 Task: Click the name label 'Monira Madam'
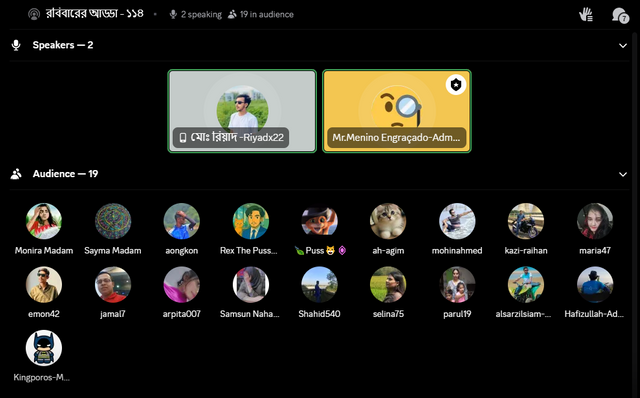pos(44,251)
